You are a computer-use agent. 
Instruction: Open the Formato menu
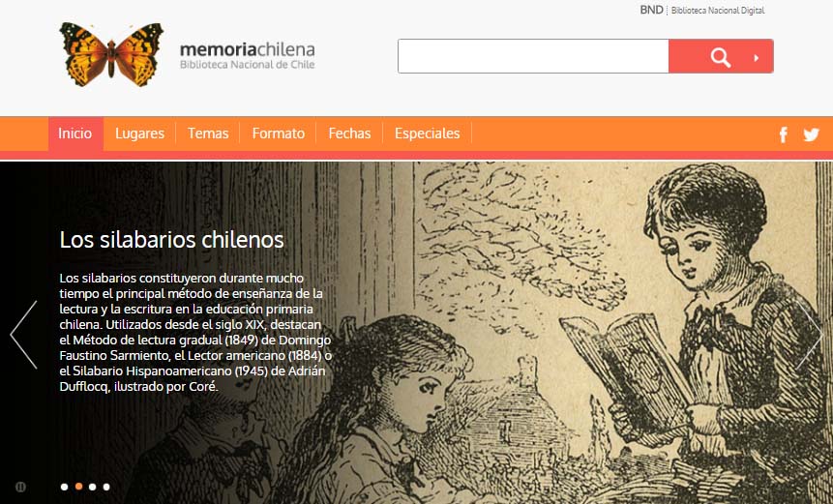pyautogui.click(x=279, y=133)
